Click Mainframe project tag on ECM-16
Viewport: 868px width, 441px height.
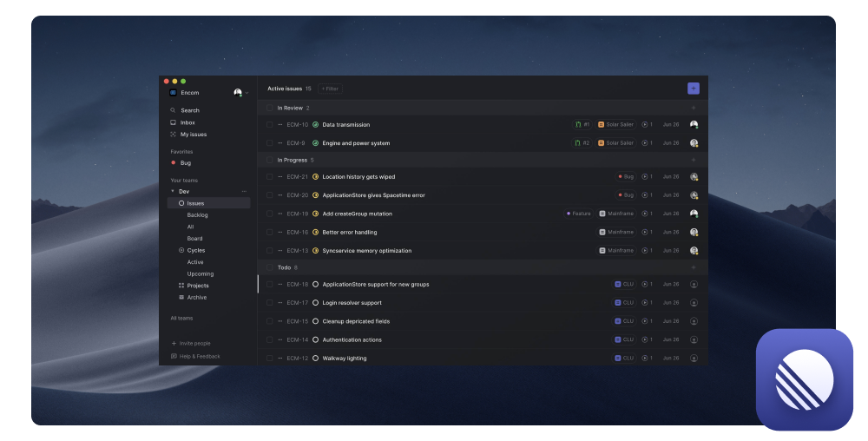pos(616,232)
